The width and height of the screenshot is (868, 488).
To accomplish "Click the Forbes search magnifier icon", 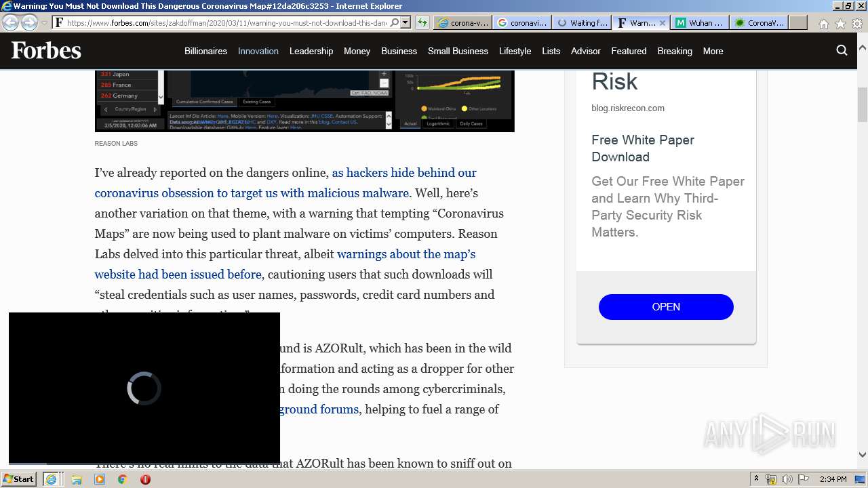I will [842, 50].
